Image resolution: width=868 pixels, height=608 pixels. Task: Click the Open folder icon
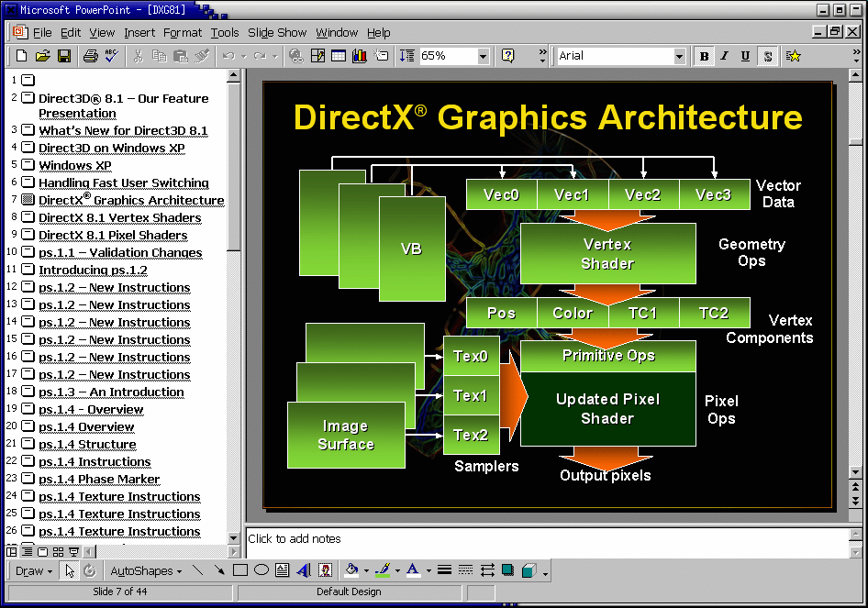(42, 56)
